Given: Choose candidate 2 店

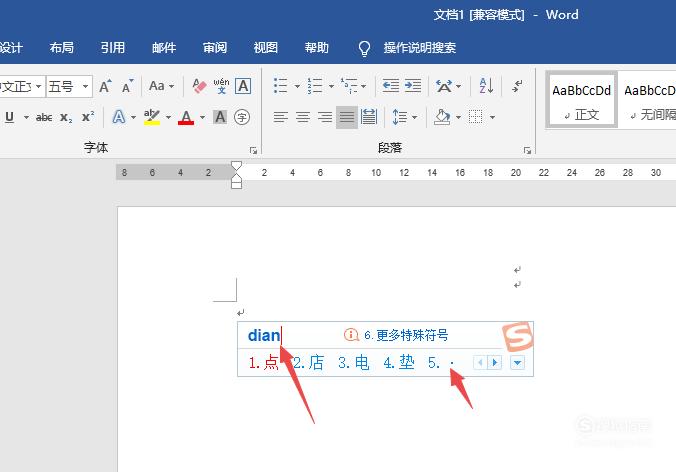Looking at the screenshot, I should (x=309, y=363).
